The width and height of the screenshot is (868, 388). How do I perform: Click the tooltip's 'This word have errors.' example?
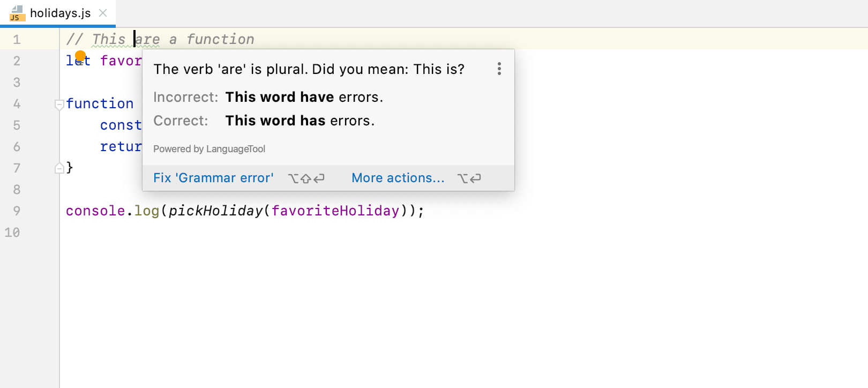point(304,97)
